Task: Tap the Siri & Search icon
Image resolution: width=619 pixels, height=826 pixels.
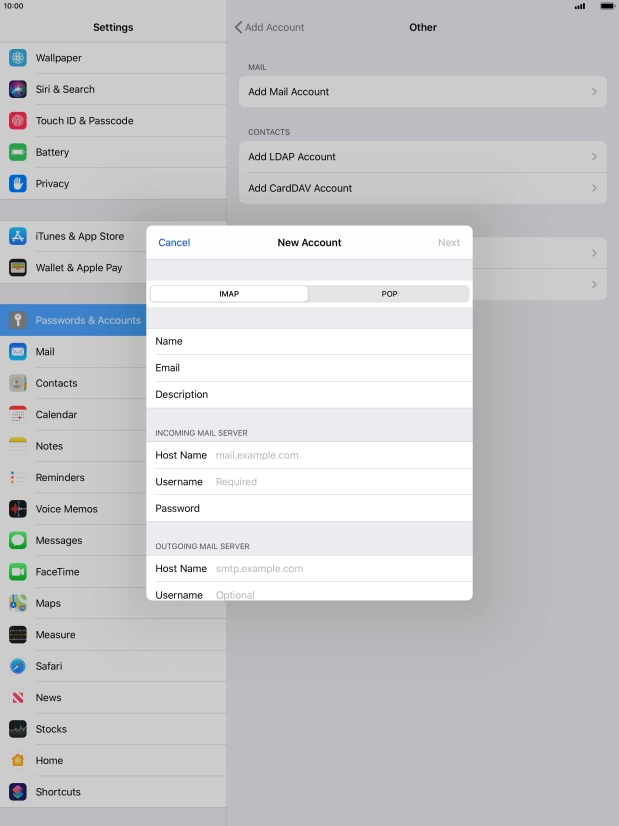Action: [x=18, y=89]
